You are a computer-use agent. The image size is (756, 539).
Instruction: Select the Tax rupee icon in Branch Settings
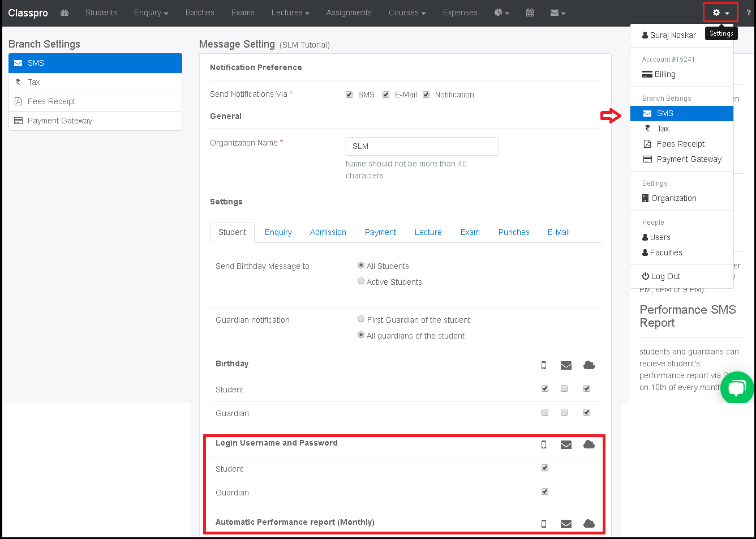[x=17, y=82]
